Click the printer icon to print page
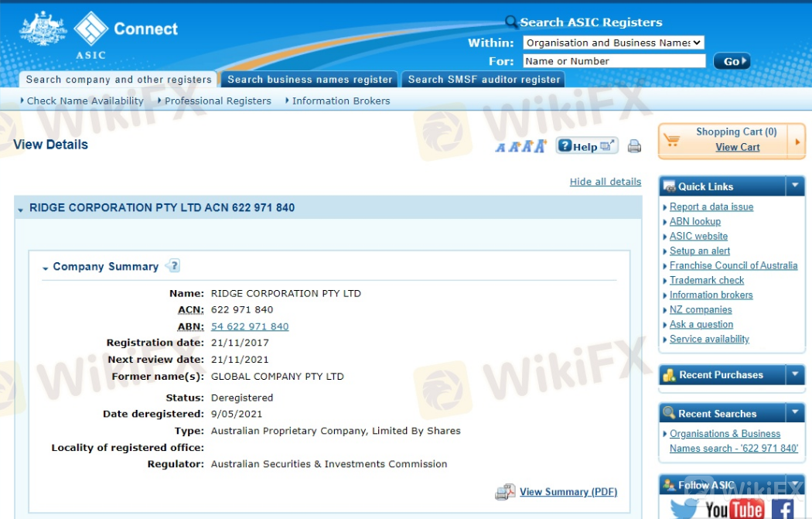812x519 pixels. [x=634, y=146]
